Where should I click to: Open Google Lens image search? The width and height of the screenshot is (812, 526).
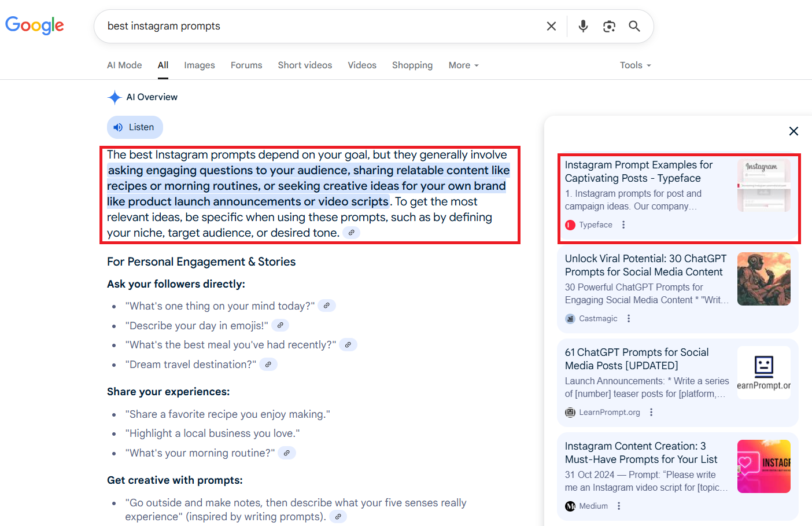click(x=608, y=26)
